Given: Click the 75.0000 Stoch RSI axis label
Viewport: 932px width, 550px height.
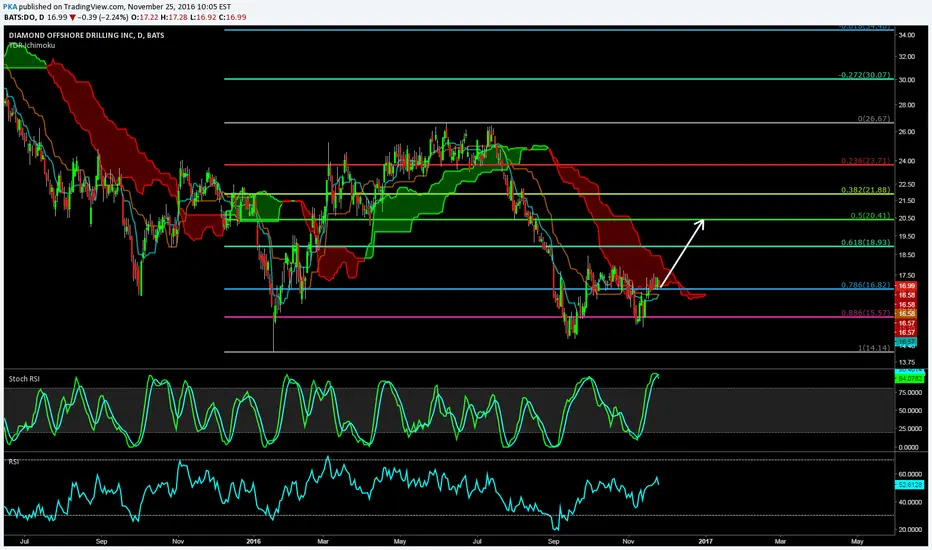Looking at the screenshot, I should point(911,393).
